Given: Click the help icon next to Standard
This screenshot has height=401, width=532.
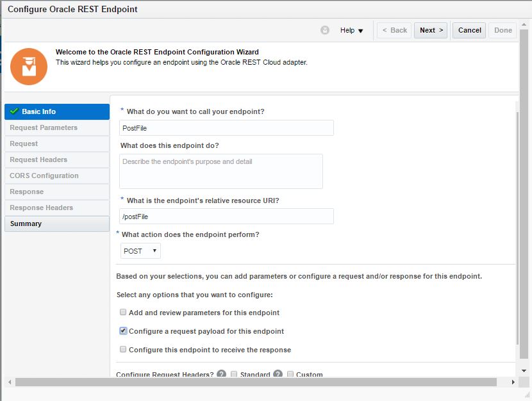Looking at the screenshot, I should (278, 374).
